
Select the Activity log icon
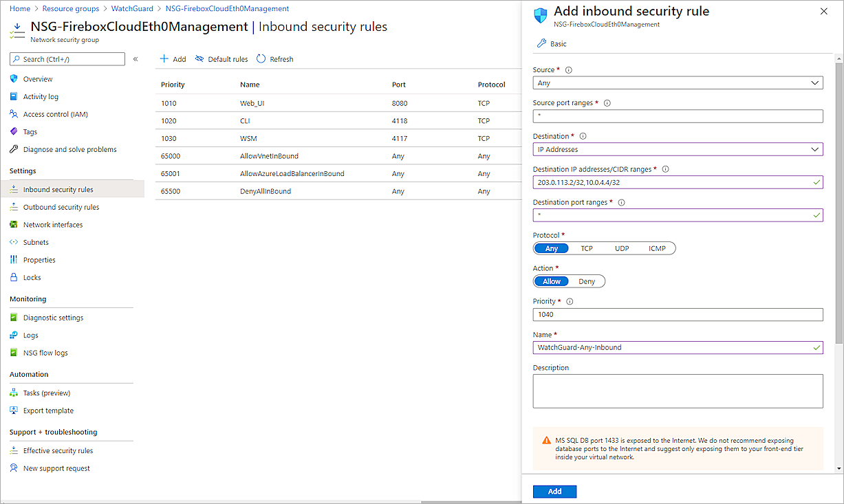coord(14,96)
